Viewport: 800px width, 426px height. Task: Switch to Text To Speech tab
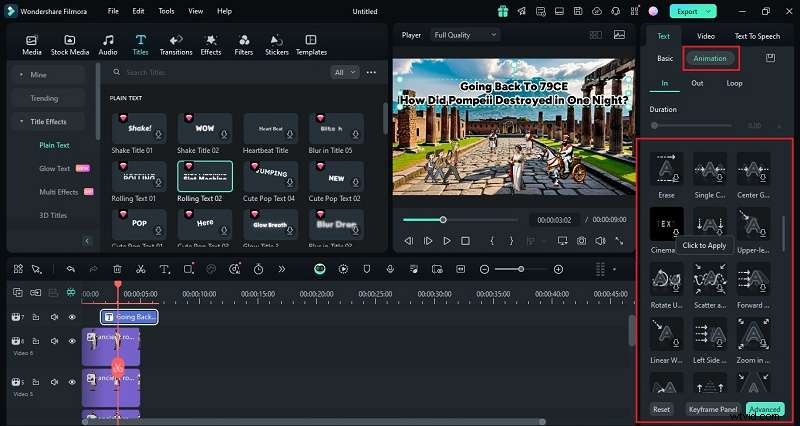[757, 36]
